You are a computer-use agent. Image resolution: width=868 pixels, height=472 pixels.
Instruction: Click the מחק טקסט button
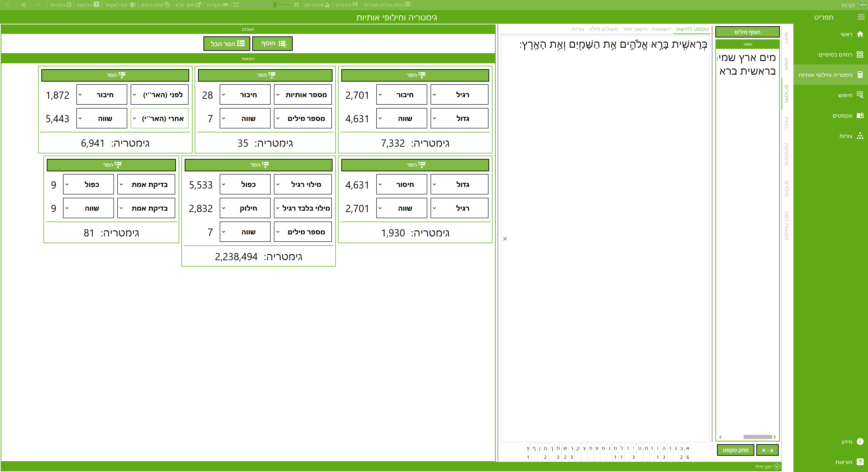point(735,450)
